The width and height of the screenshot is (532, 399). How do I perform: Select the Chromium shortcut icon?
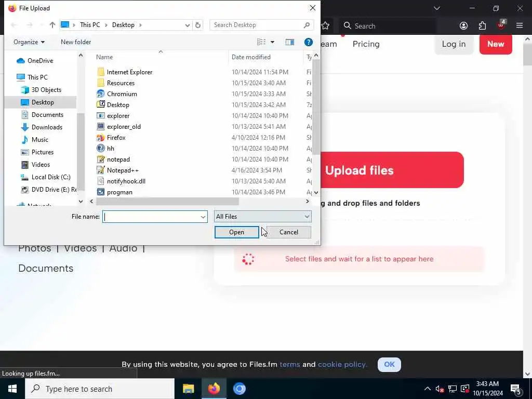pos(100,94)
